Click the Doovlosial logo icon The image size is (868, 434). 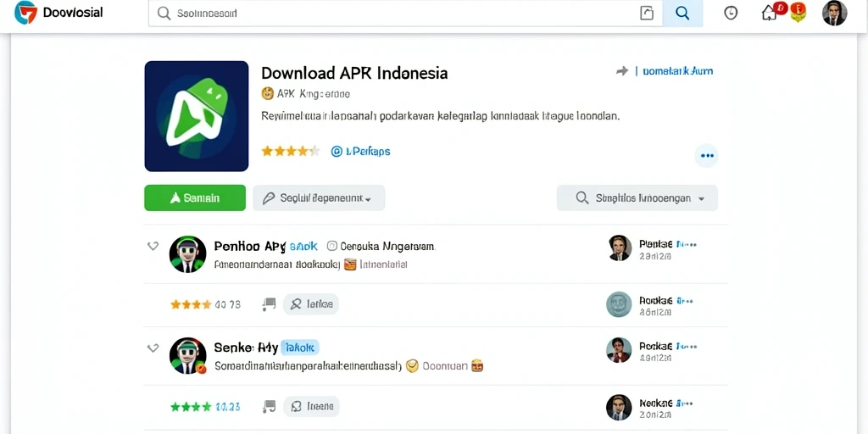coord(25,12)
